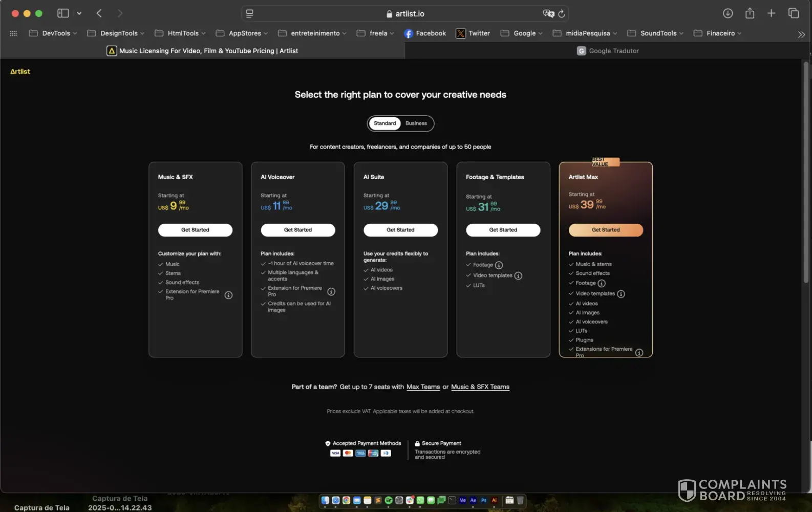This screenshot has height=512, width=812.
Task: Open a new tab with plus icon
Action: tap(771, 13)
